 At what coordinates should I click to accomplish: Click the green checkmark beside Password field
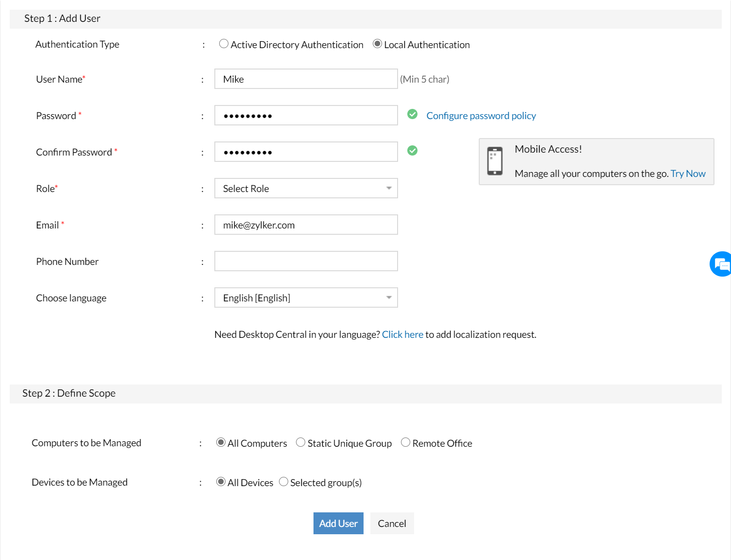pos(412,114)
